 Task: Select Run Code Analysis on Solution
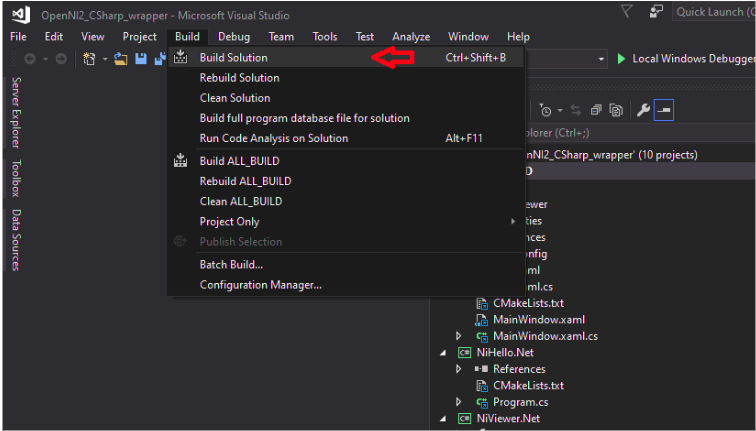coord(346,138)
